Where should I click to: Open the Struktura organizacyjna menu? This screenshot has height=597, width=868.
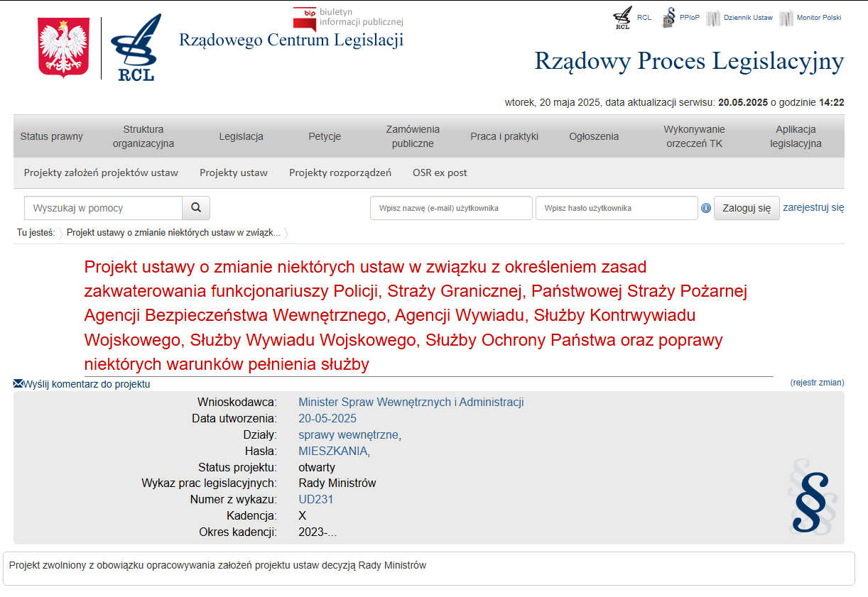[143, 136]
